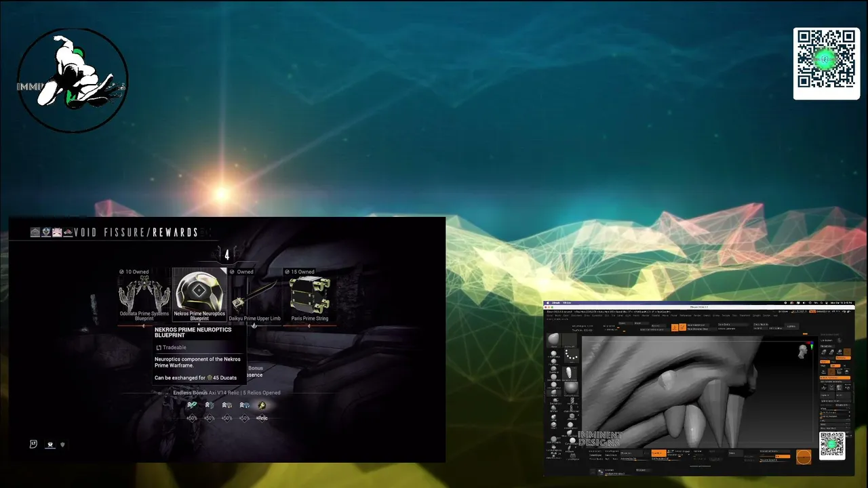Image resolution: width=868 pixels, height=488 pixels.
Task: Click the '45 Ducats' value
Action: [x=225, y=378]
